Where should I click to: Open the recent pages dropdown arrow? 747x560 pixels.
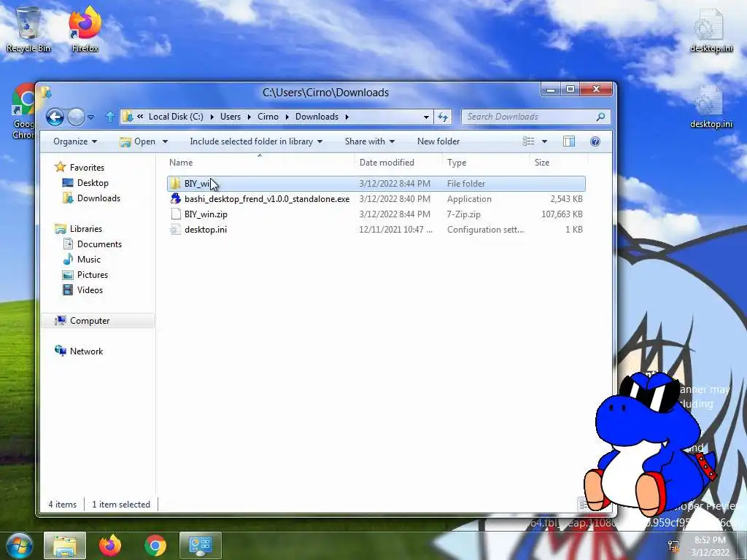click(x=91, y=117)
